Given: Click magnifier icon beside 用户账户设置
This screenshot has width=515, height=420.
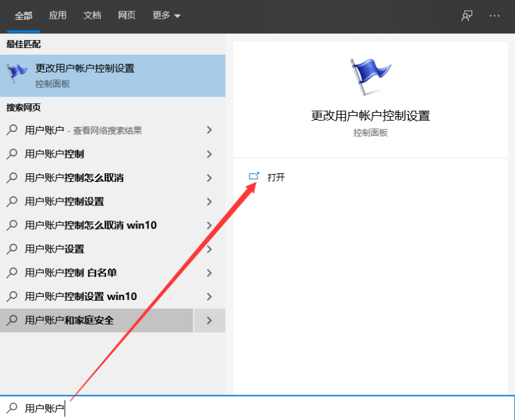Looking at the screenshot, I should (x=12, y=249).
